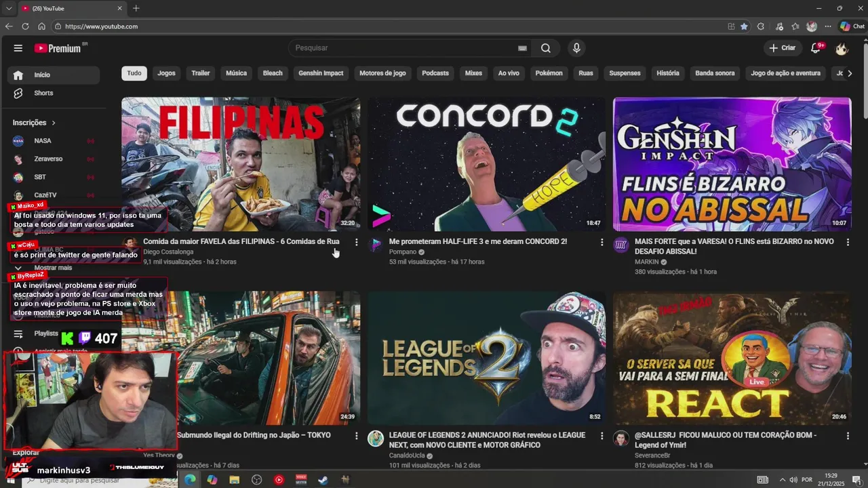This screenshot has width=868, height=488.
Task: Open a new browser tab
Action: [136, 8]
